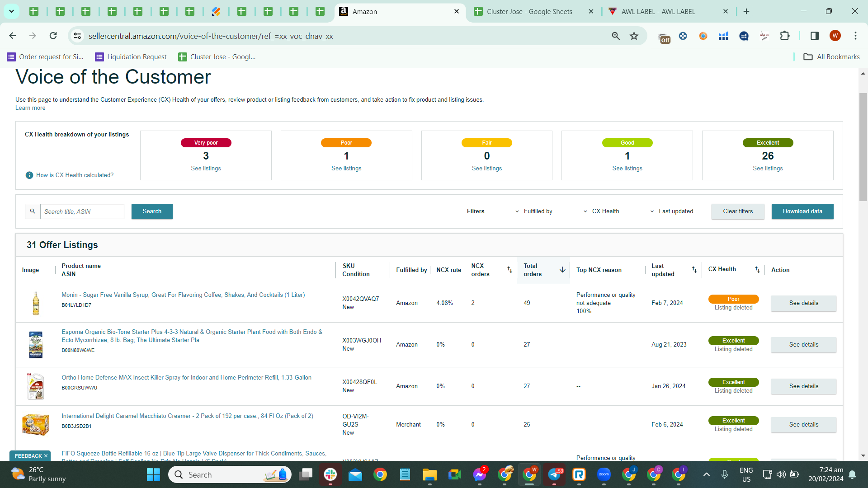Open the notifications bell in system tray

(x=852, y=474)
